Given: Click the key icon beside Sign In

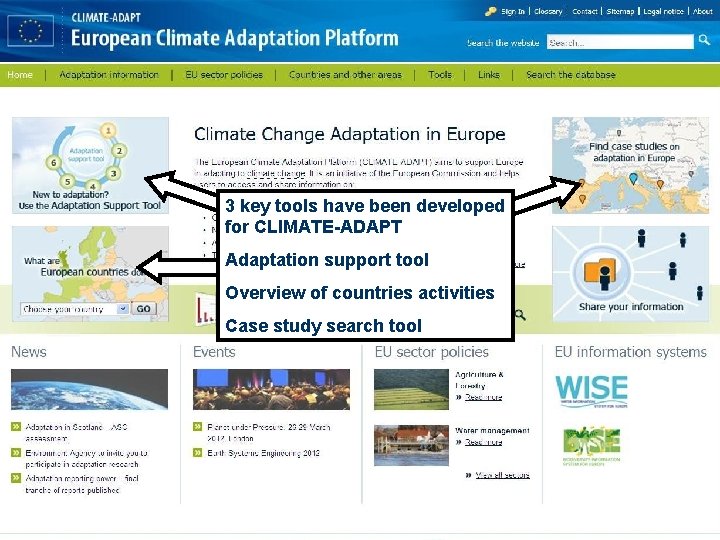Looking at the screenshot, I should pyautogui.click(x=490, y=11).
